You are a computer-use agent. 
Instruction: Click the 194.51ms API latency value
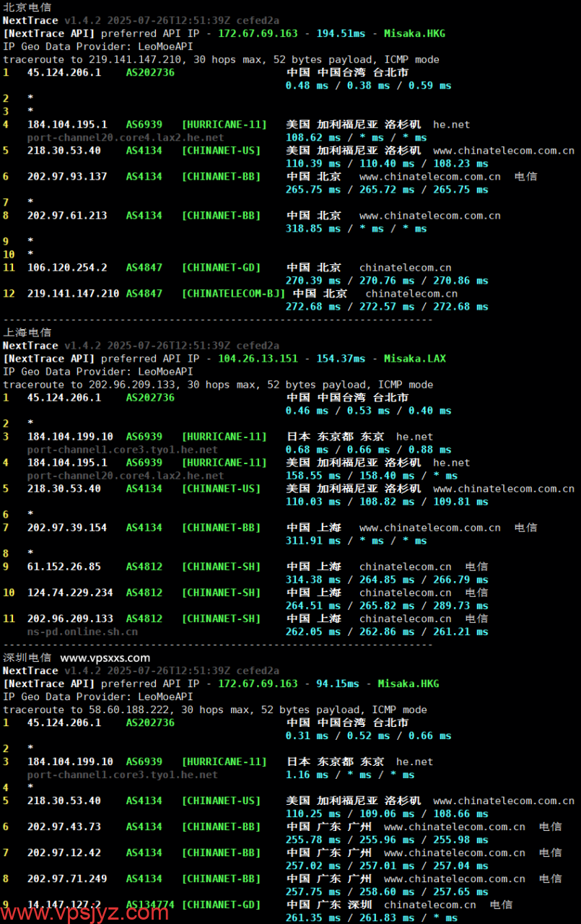pos(341,34)
